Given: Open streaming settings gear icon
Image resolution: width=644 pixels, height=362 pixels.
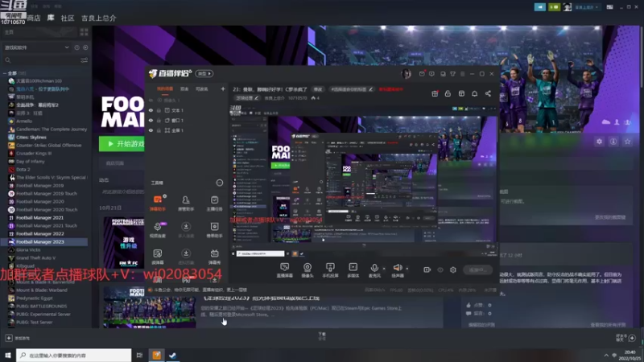Looking at the screenshot, I should pos(453,269).
